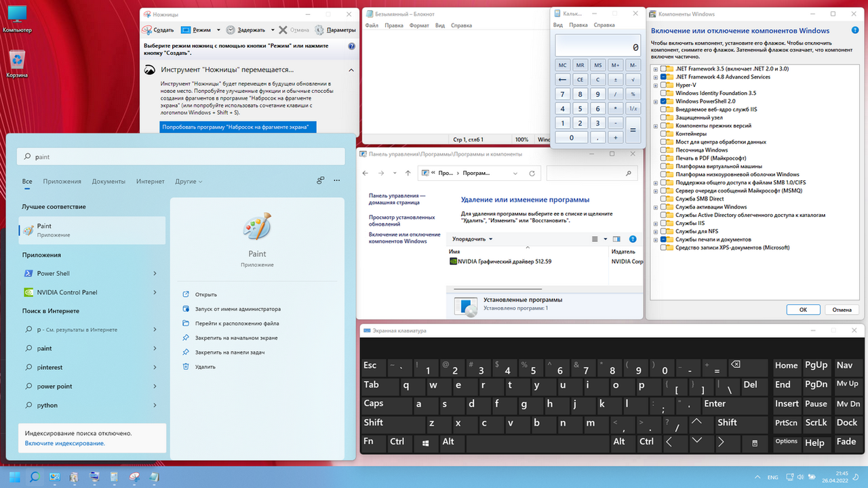Open Справка menu in Calculator
The image size is (868, 488).
pos(604,25)
